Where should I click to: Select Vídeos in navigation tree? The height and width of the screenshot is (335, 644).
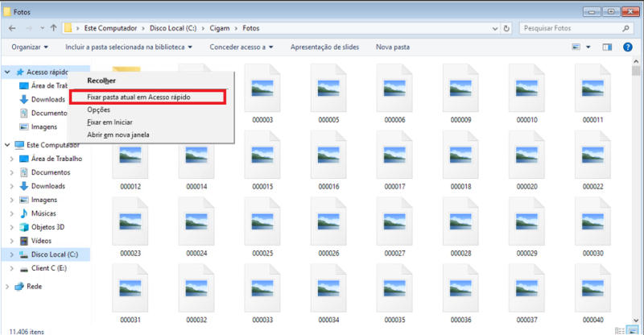click(35, 241)
